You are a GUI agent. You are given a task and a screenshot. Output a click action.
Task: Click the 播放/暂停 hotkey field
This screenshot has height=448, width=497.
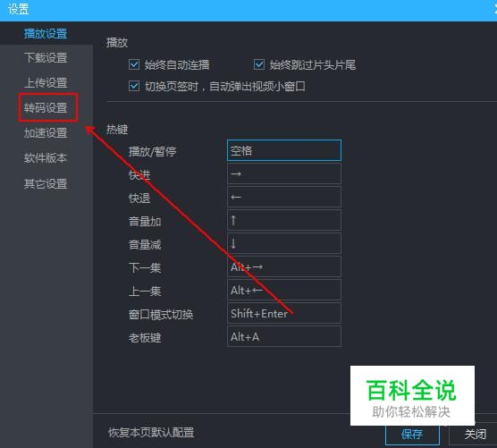pos(284,150)
